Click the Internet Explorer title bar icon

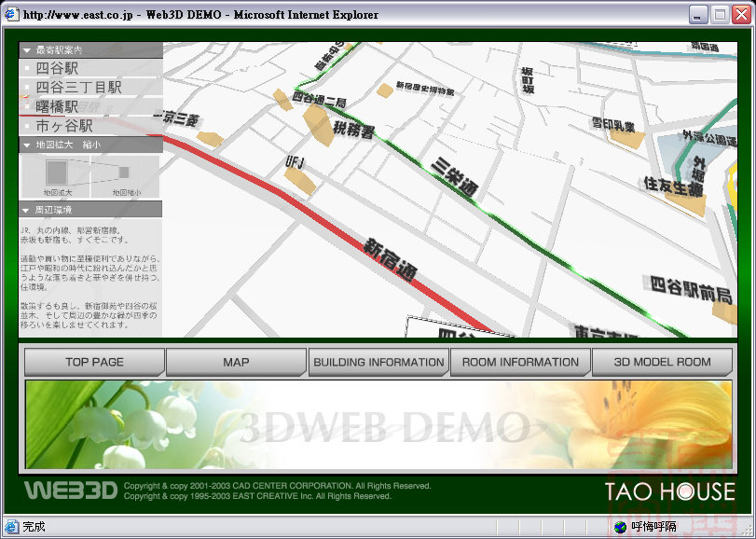(11, 14)
